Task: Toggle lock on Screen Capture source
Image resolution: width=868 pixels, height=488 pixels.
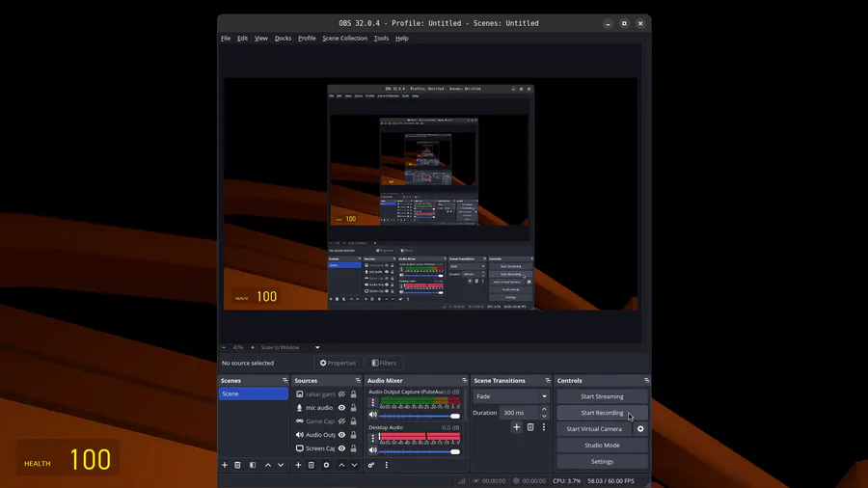Action: click(x=354, y=448)
